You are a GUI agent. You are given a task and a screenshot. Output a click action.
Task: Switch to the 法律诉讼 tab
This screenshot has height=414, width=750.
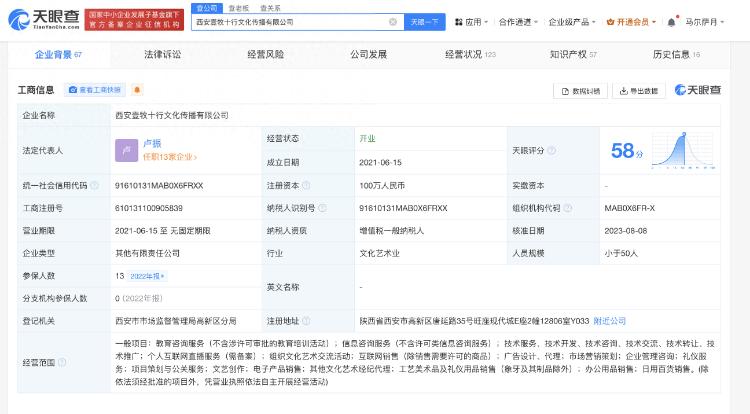click(x=162, y=54)
